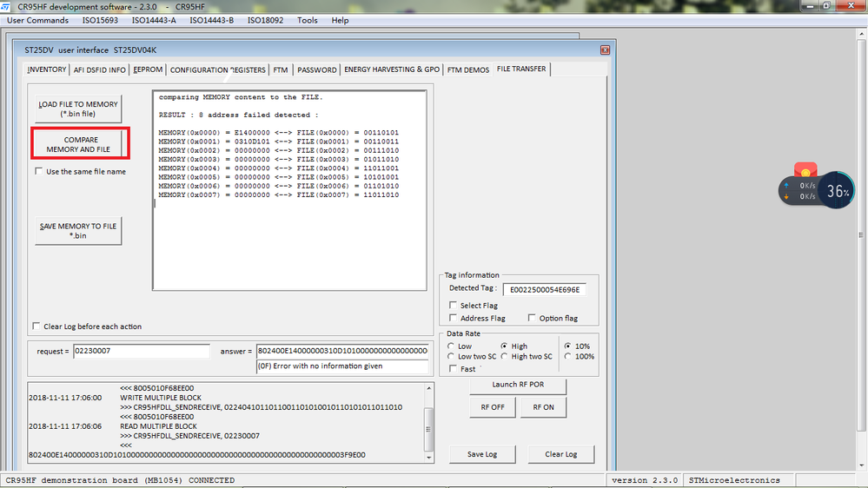Click the Launch RF POR button
The height and width of the screenshot is (488, 868).
click(518, 385)
